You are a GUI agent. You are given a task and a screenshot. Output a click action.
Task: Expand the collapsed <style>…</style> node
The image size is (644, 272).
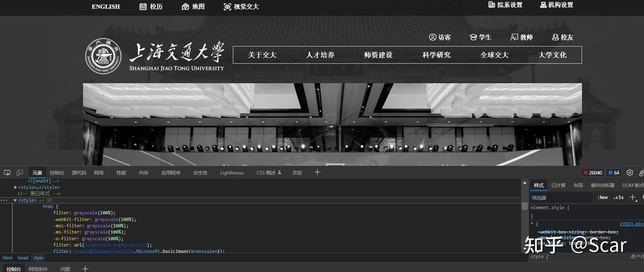pyautogui.click(x=15, y=187)
